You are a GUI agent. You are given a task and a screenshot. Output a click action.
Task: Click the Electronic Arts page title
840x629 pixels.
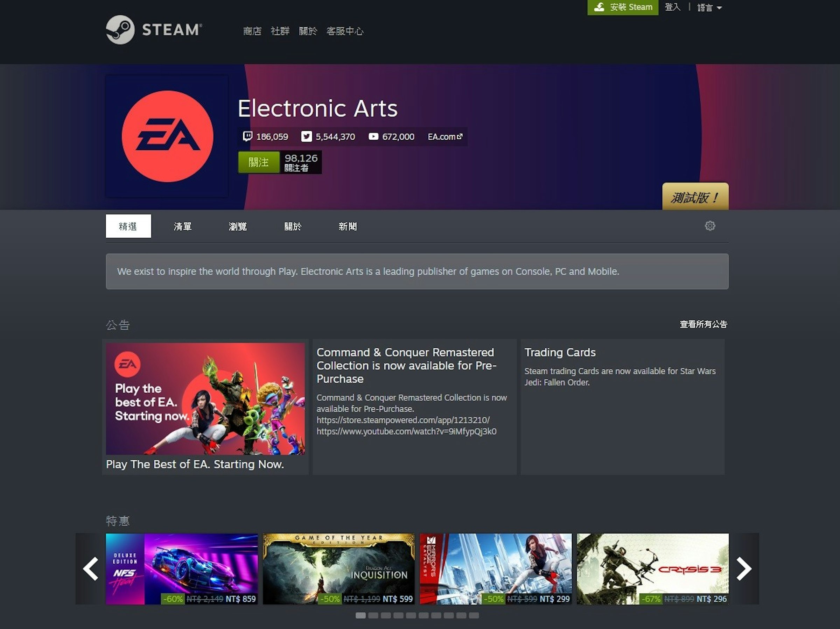click(x=318, y=108)
